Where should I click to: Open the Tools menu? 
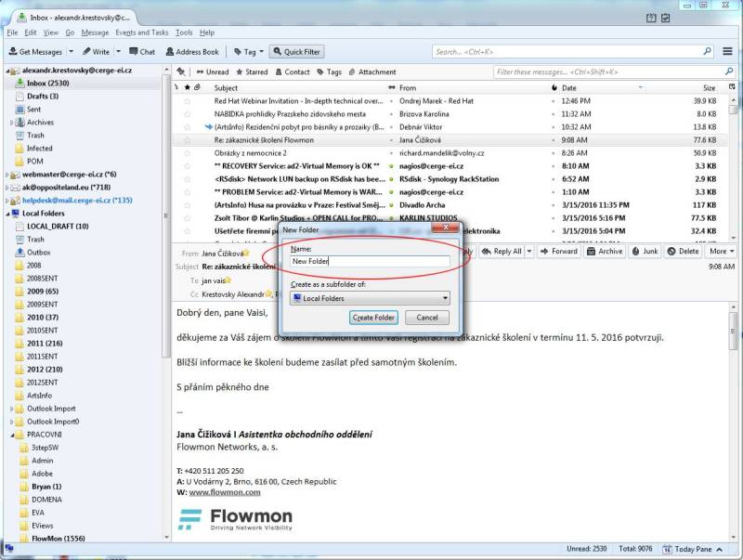pyautogui.click(x=185, y=33)
